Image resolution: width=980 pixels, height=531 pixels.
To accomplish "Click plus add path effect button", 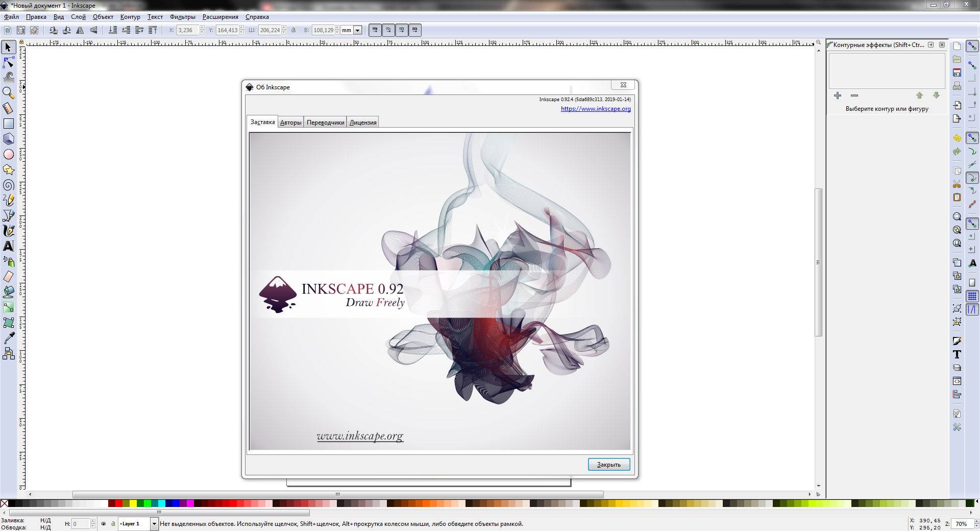I will pos(838,95).
